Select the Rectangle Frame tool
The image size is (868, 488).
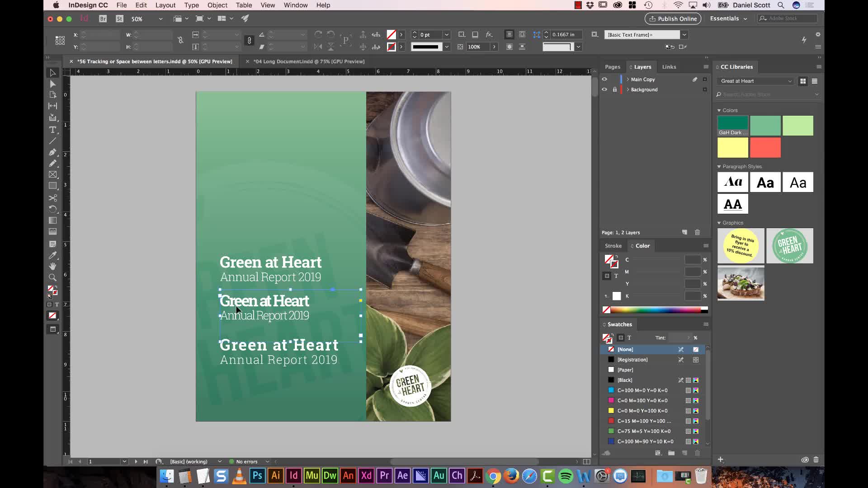tap(53, 174)
